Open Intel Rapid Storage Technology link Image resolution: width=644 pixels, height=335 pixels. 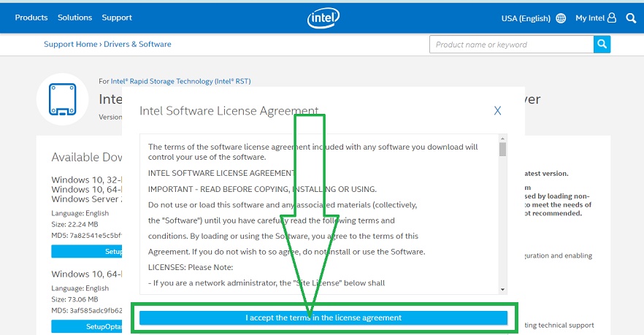181,81
